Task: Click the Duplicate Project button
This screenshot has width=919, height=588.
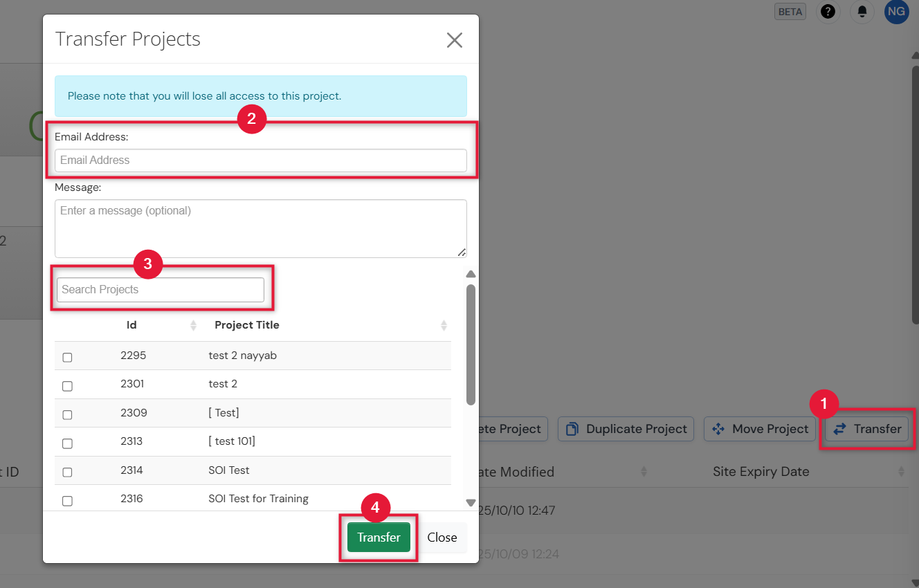Action: point(626,429)
